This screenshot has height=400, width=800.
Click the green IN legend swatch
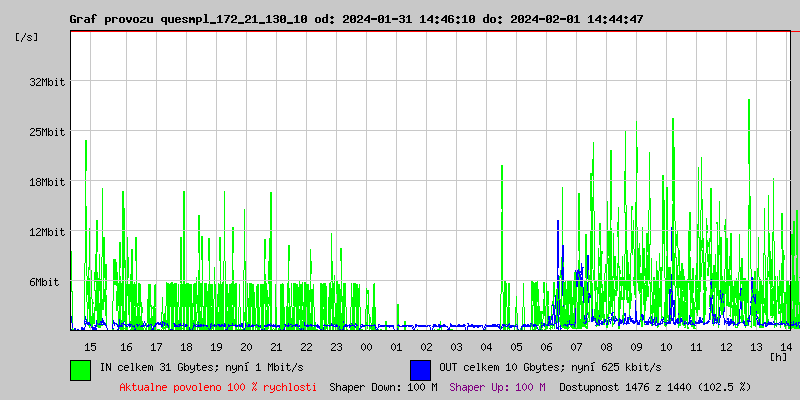point(80,369)
